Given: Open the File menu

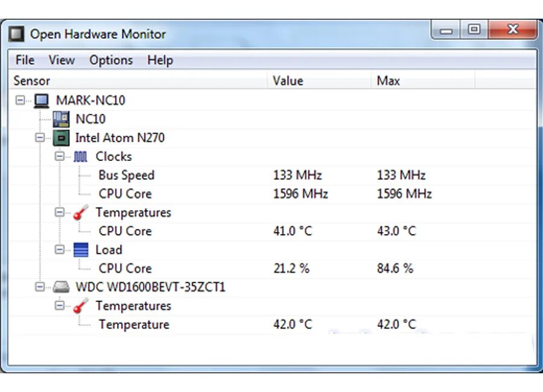Looking at the screenshot, I should 25,60.
